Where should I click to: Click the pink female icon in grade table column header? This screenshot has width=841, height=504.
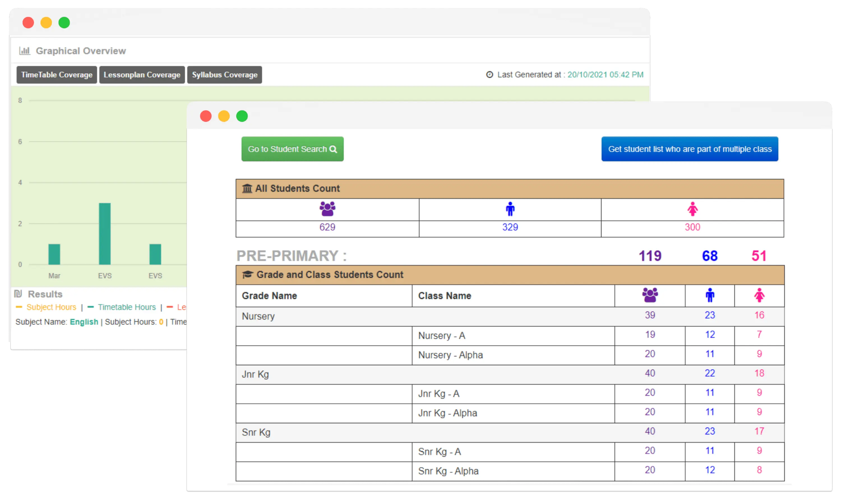[x=759, y=295]
